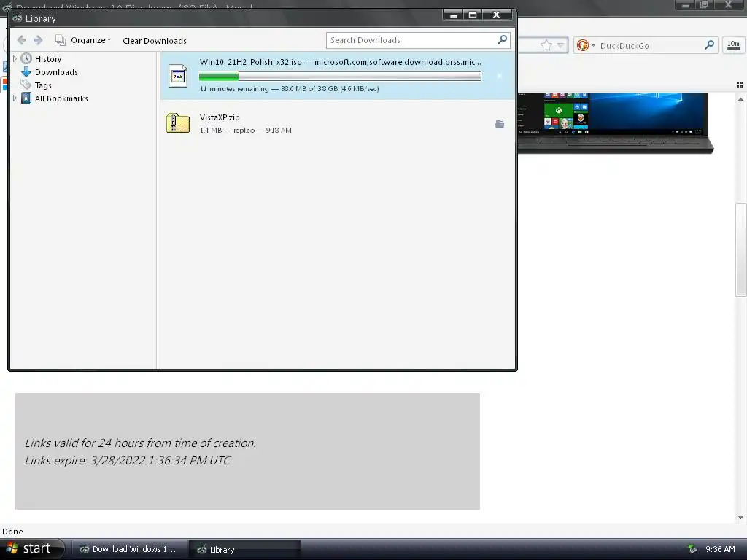The height and width of the screenshot is (560, 747).
Task: Expand the All Bookmarks tree node
Action: (x=15, y=98)
